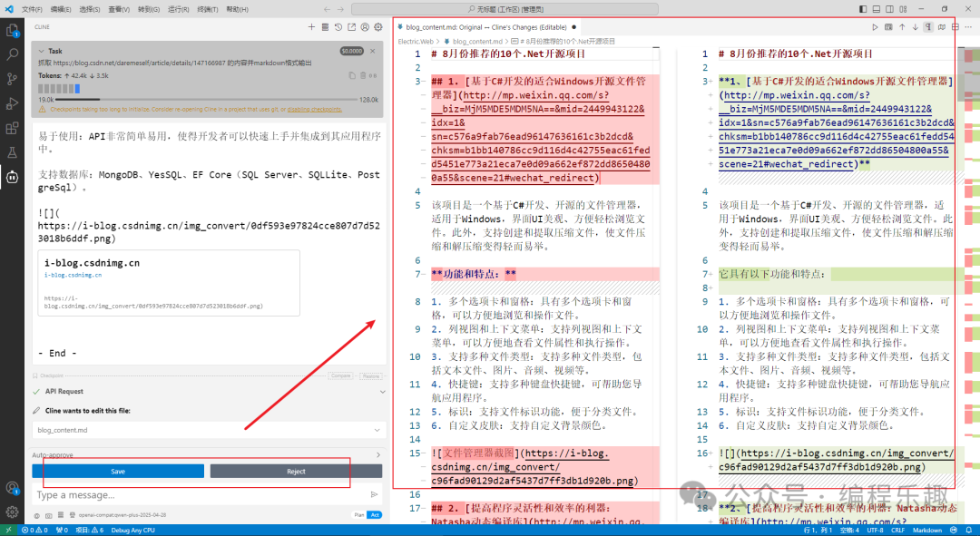Screen dimensions: 980x536
Task: Open the Source Control view
Action: tap(12, 79)
